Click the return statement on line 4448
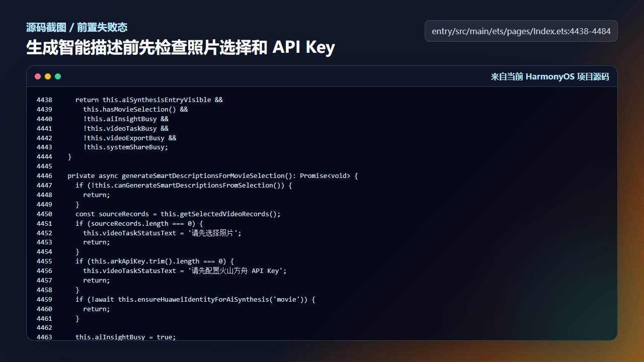This screenshot has width=644, height=362. 97,195
